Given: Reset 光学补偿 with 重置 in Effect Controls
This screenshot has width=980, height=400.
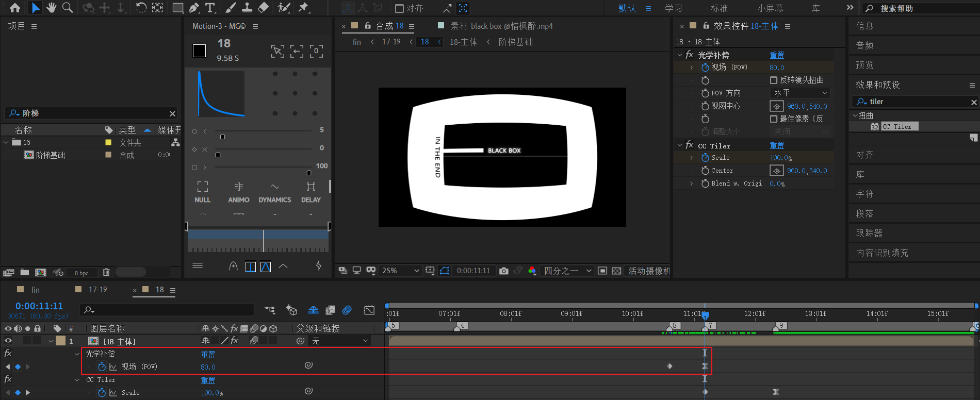Looking at the screenshot, I should click(x=777, y=55).
